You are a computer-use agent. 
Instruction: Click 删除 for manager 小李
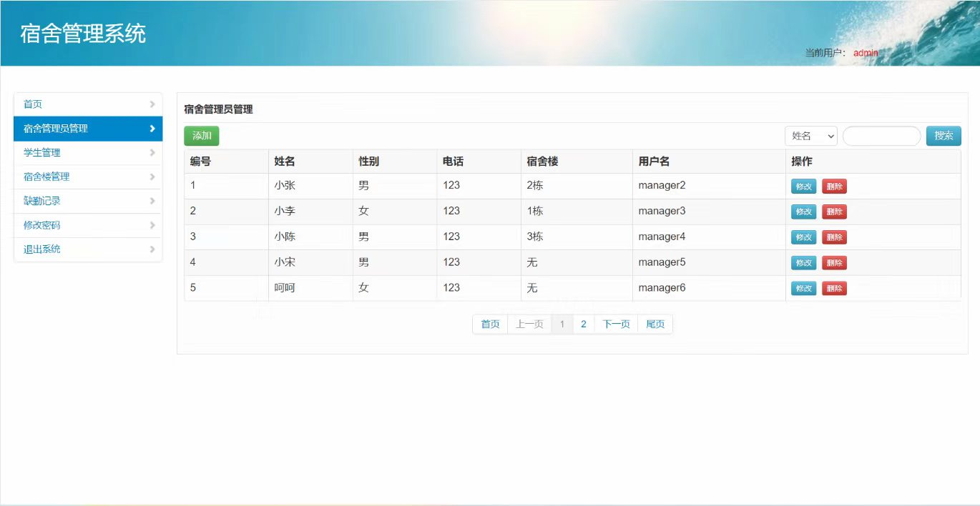click(x=834, y=212)
